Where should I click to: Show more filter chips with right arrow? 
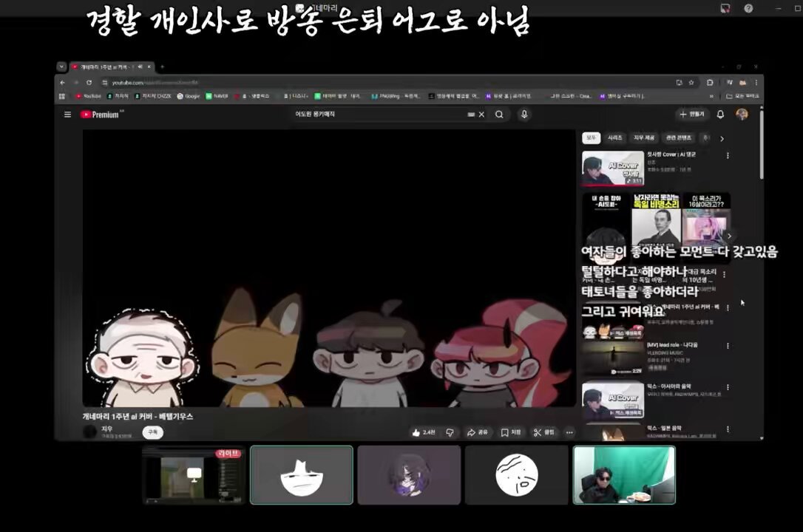(x=722, y=139)
